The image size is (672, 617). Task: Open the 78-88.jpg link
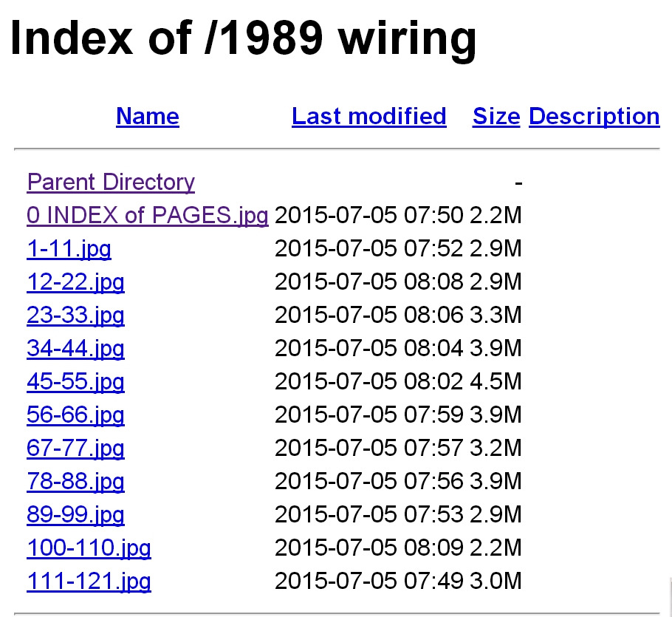tap(75, 481)
